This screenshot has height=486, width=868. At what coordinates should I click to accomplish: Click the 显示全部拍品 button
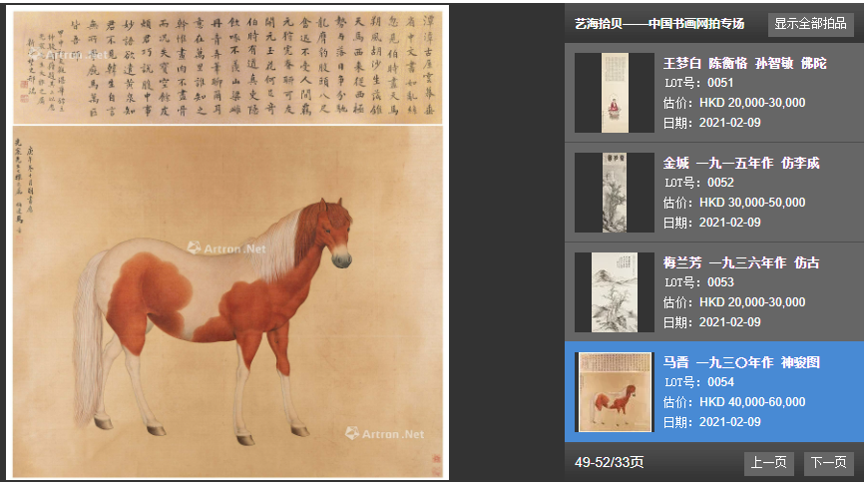810,24
